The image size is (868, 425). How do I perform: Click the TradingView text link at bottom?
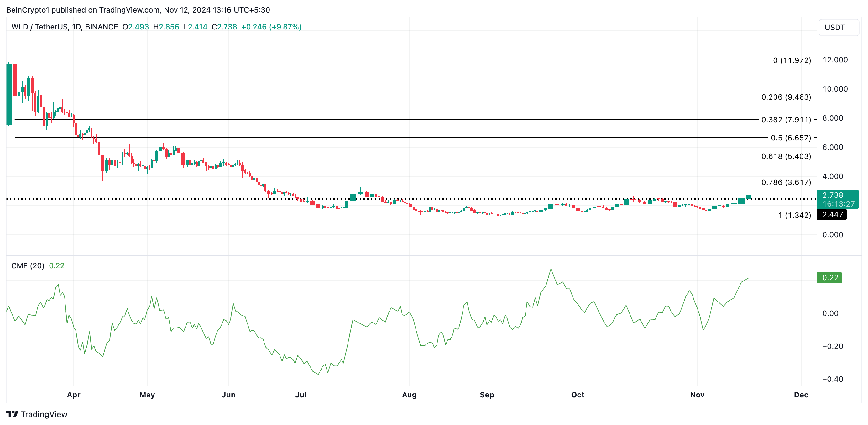click(44, 414)
